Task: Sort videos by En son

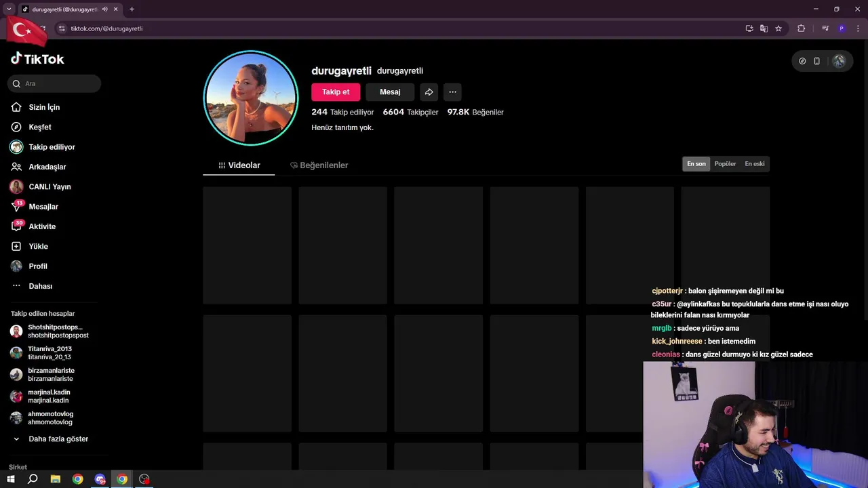Action: (x=696, y=164)
